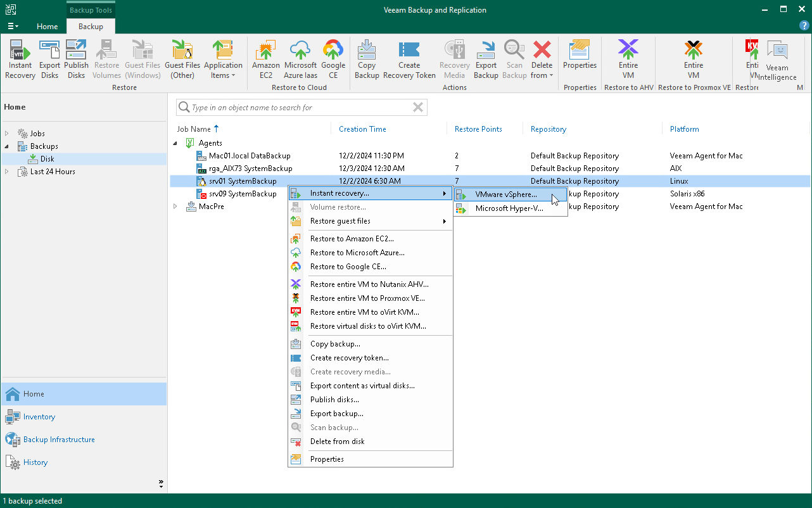Open the Restore guest files submenu
The height and width of the screenshot is (508, 812).
point(371,221)
